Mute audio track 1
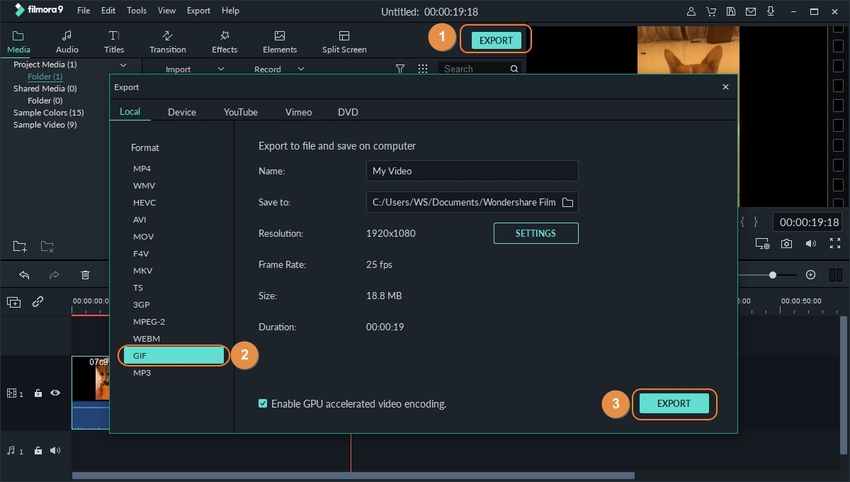The width and height of the screenshot is (850, 482). tap(55, 451)
